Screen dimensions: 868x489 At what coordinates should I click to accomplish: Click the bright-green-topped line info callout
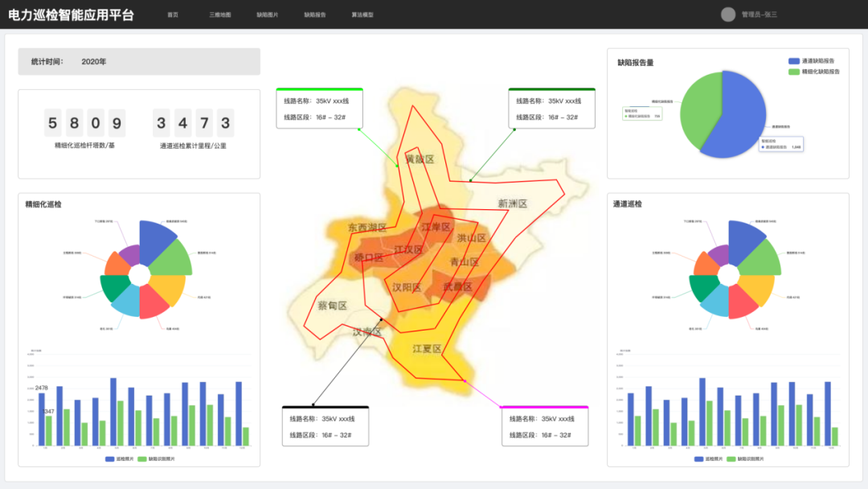pyautogui.click(x=319, y=109)
